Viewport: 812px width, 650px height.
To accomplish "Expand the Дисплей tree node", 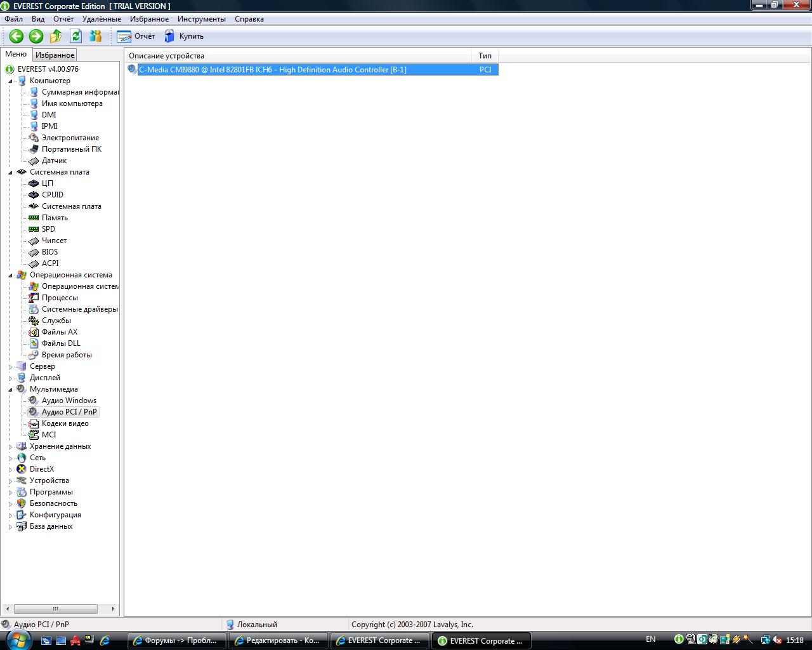I will pos(11,378).
